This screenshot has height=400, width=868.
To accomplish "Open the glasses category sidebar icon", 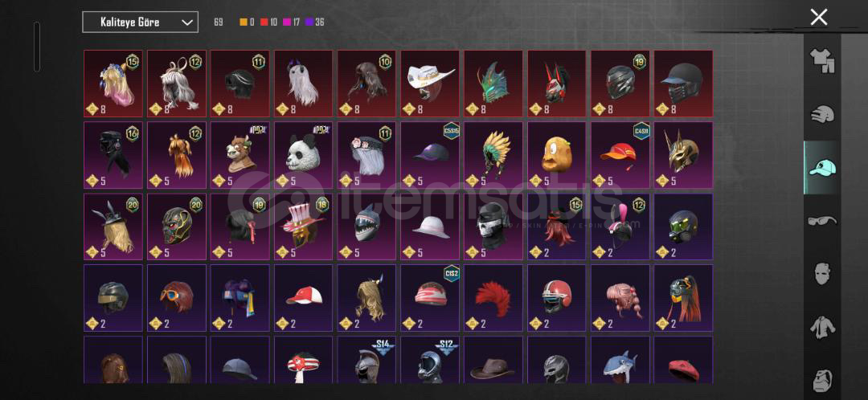I will [x=821, y=221].
